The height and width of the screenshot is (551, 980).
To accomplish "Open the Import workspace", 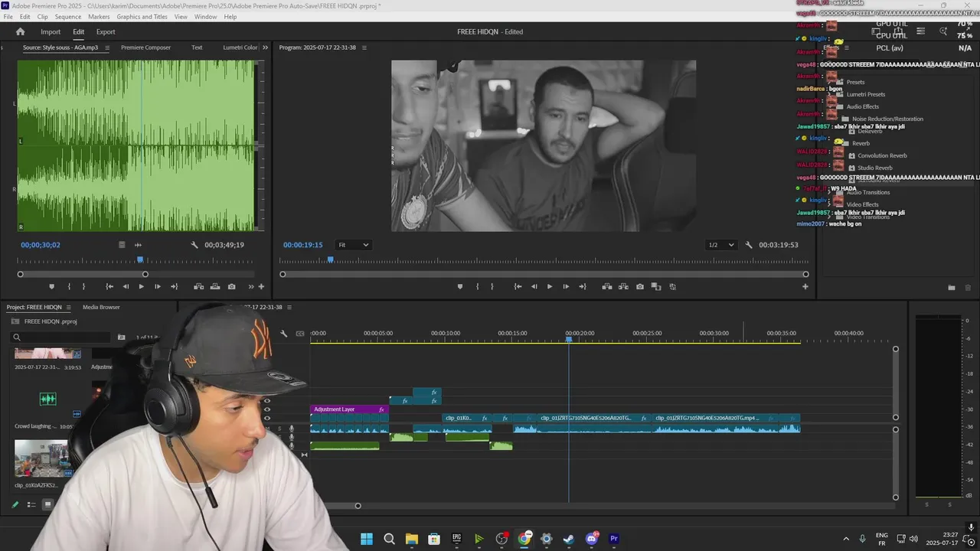I will tap(51, 31).
